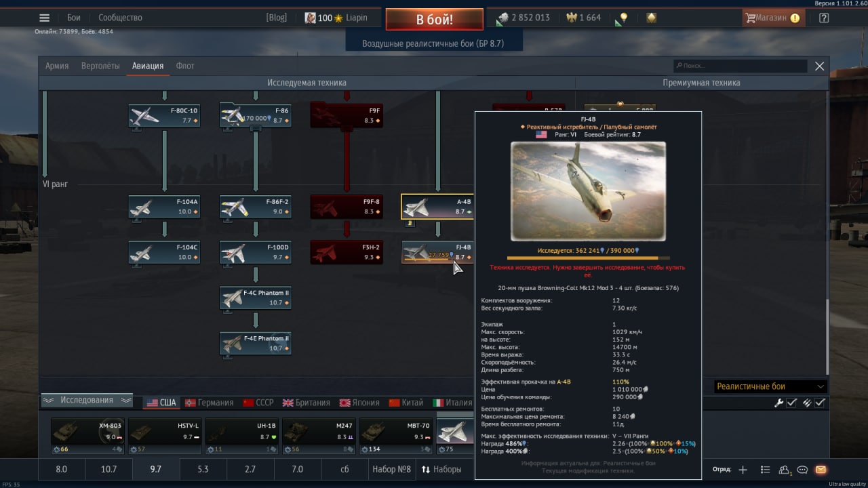Choose preset 9.7

point(156,469)
